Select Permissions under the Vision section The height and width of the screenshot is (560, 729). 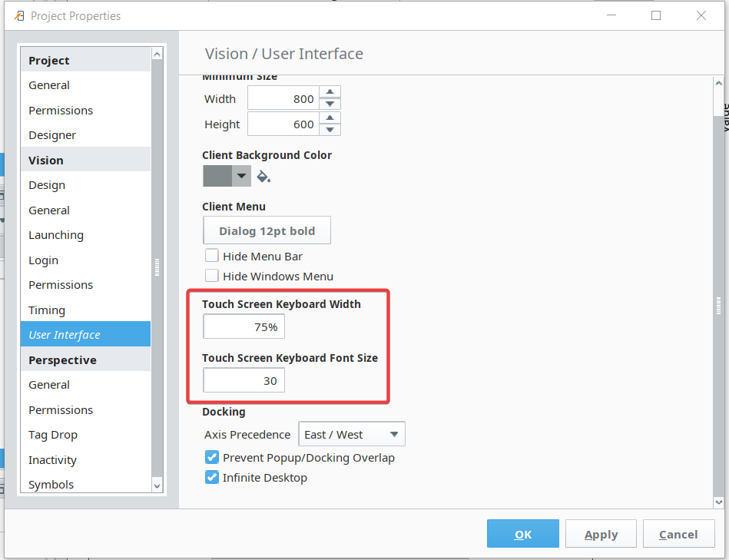pos(85,284)
